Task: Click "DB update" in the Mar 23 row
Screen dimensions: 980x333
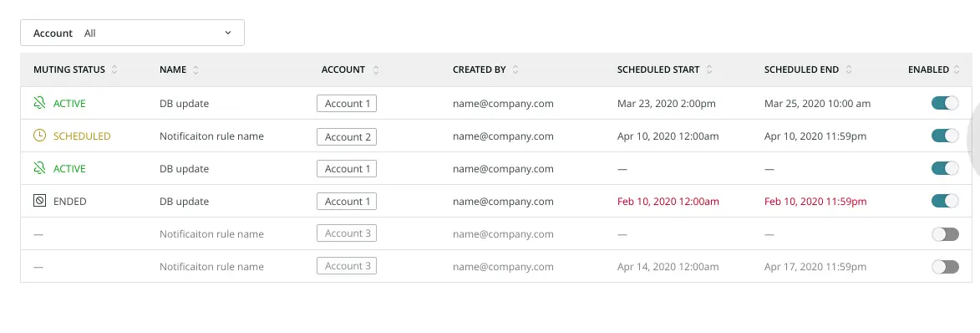Action: [185, 104]
